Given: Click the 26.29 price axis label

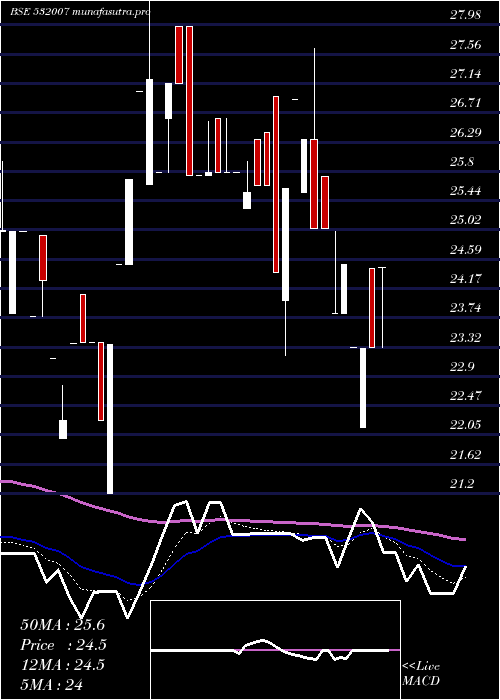Looking at the screenshot, I should pyautogui.click(x=465, y=133).
